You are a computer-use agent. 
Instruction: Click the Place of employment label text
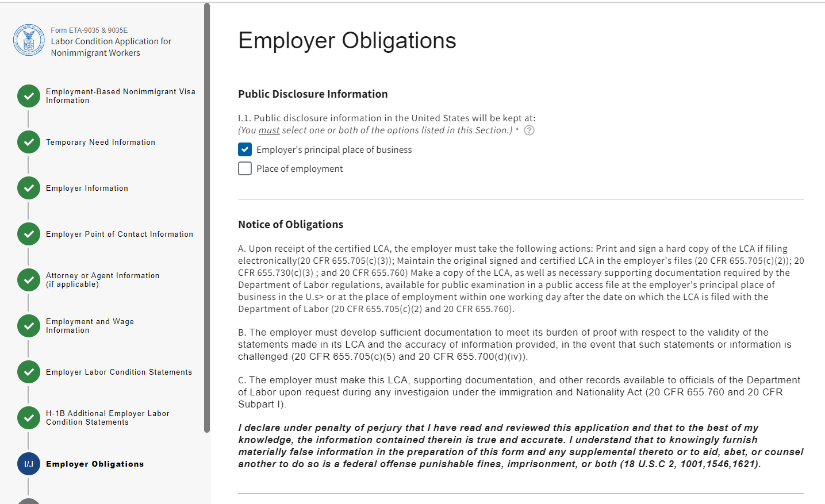click(x=300, y=168)
